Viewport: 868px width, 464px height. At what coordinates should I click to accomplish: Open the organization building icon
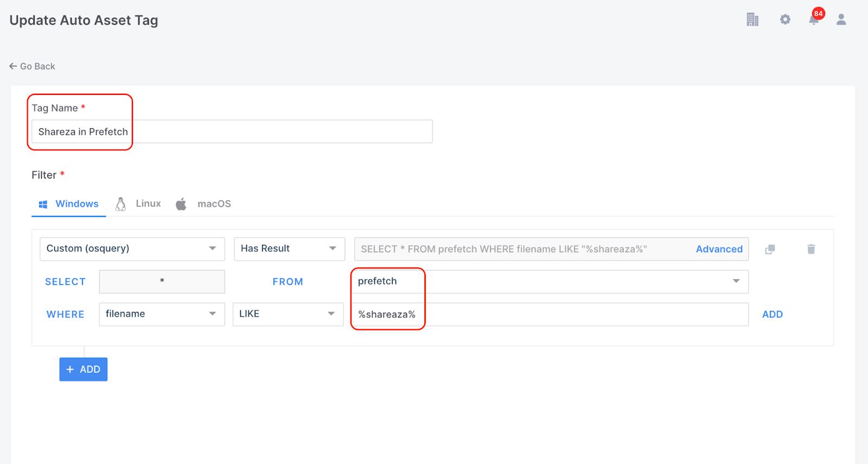(x=752, y=20)
